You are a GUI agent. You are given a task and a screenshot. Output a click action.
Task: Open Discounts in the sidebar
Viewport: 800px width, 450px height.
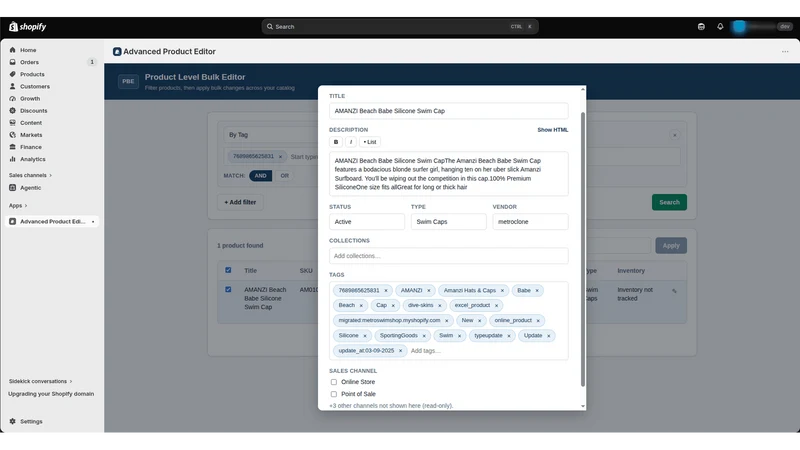[33, 111]
